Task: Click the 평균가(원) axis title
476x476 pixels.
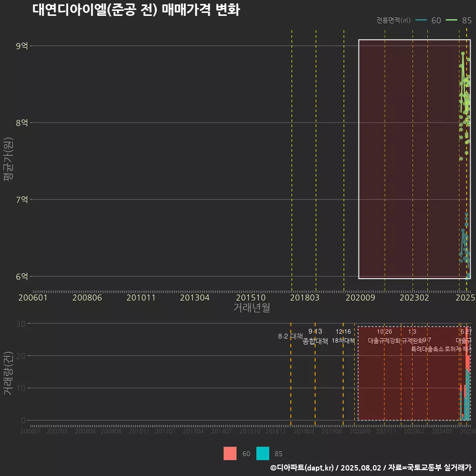Action: click(8, 159)
